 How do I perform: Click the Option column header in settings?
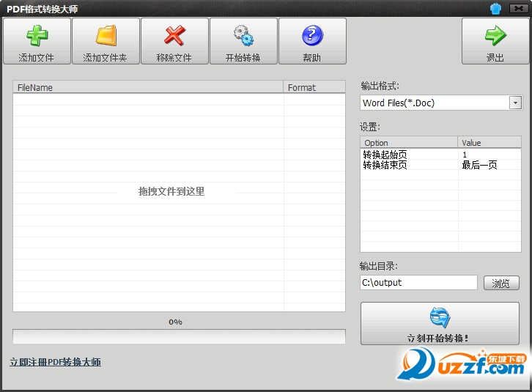409,143
